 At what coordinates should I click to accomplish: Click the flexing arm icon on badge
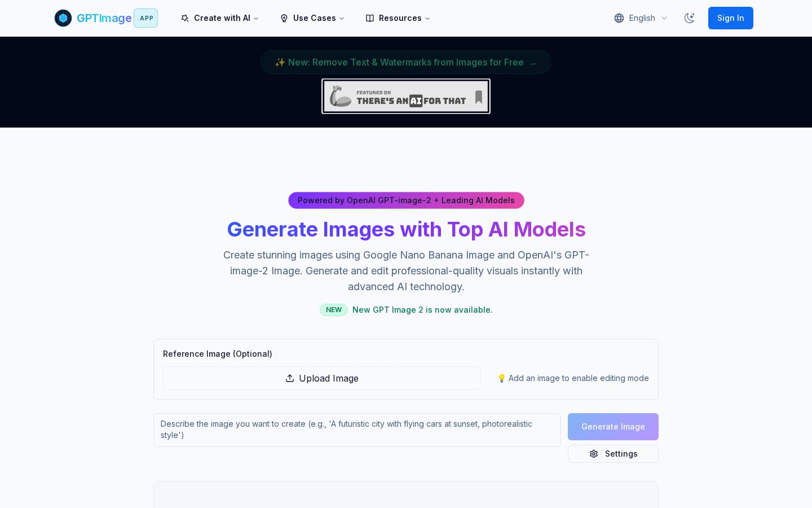click(341, 97)
